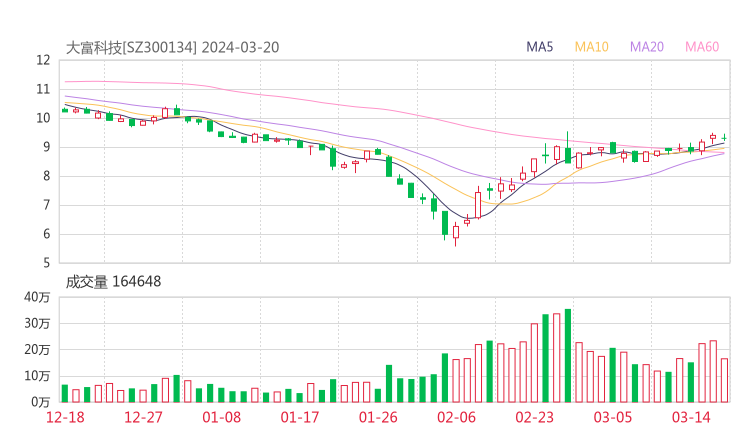This screenshot has height=440, width=740.
Task: Click the MA5 legend label
Action: pos(539,47)
